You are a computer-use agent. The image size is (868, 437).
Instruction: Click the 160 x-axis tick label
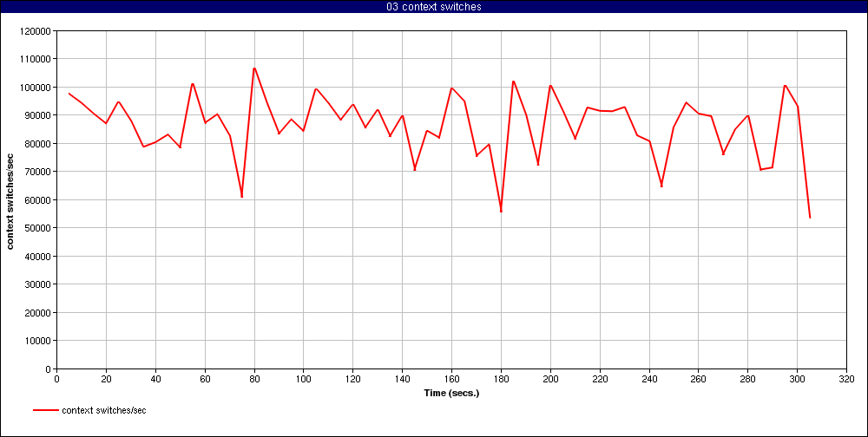point(451,378)
